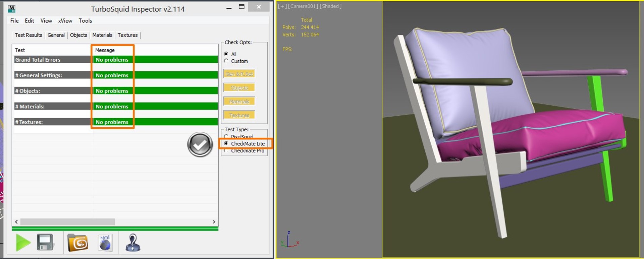Select the All check option
Viewport: 644px width, 259px height.
tap(230, 54)
